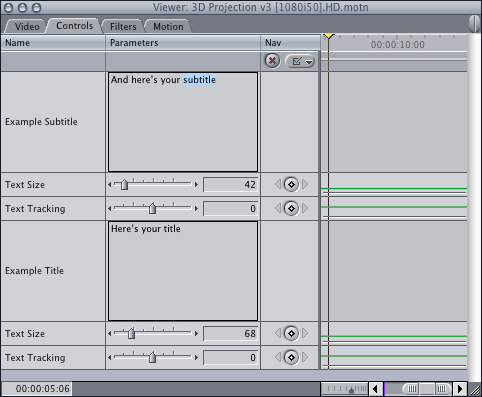Click the timeline scroll right arrow
This screenshot has width=482, height=397.
tap(460, 389)
